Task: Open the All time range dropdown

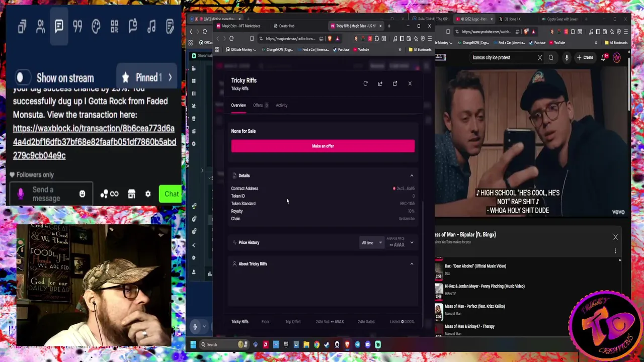Action: [372, 243]
